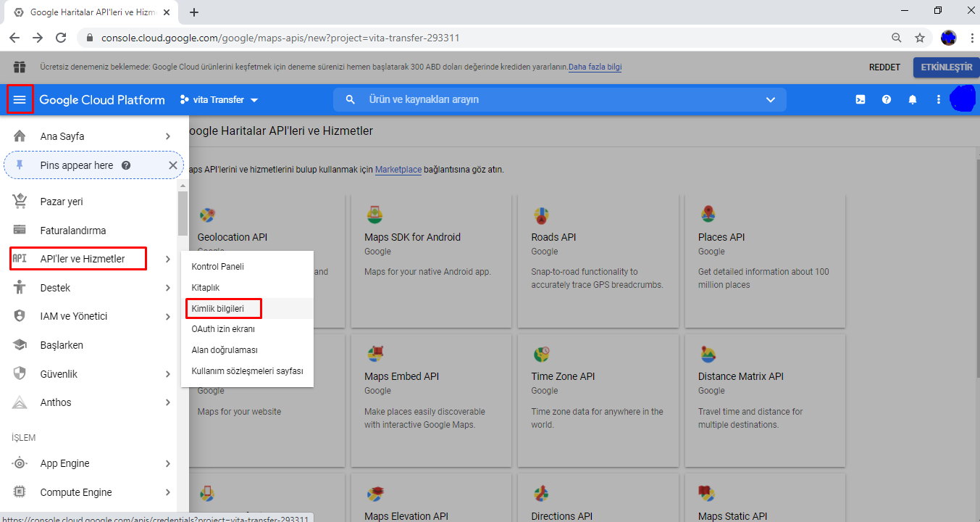Image resolution: width=980 pixels, height=522 pixels.
Task: Click the Maps Embed API icon
Action: [x=374, y=354]
